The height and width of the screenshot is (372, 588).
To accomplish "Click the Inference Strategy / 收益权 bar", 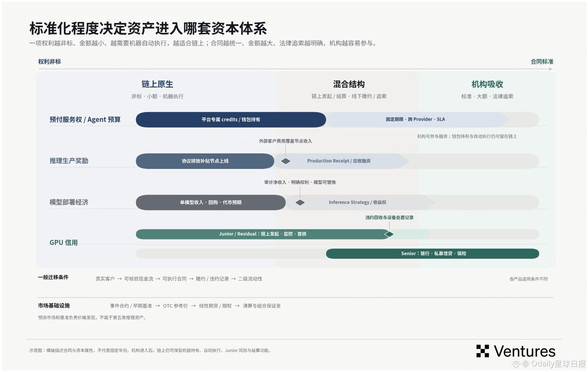I will (361, 202).
